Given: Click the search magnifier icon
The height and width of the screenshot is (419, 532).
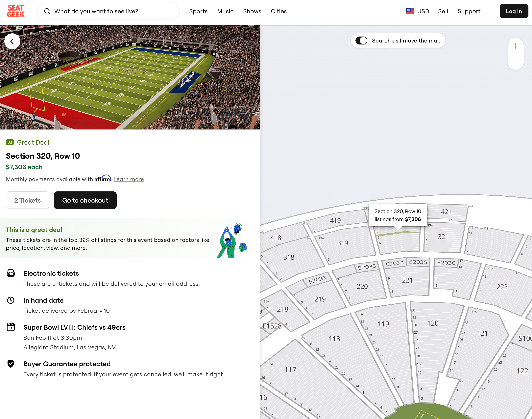Looking at the screenshot, I should click(x=47, y=11).
